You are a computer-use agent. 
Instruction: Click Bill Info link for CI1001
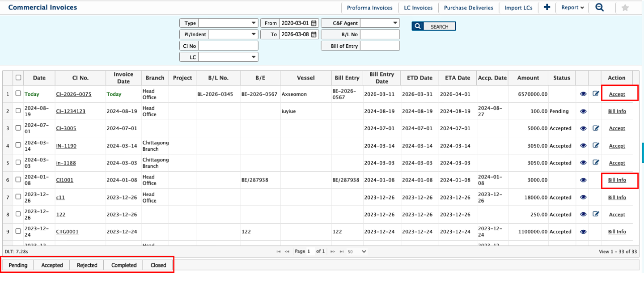pos(617,180)
